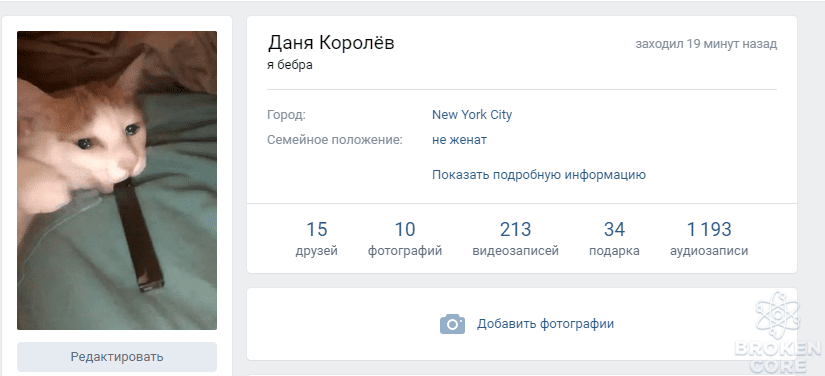Click the Редактировать button
The width and height of the screenshot is (825, 376).
[117, 357]
